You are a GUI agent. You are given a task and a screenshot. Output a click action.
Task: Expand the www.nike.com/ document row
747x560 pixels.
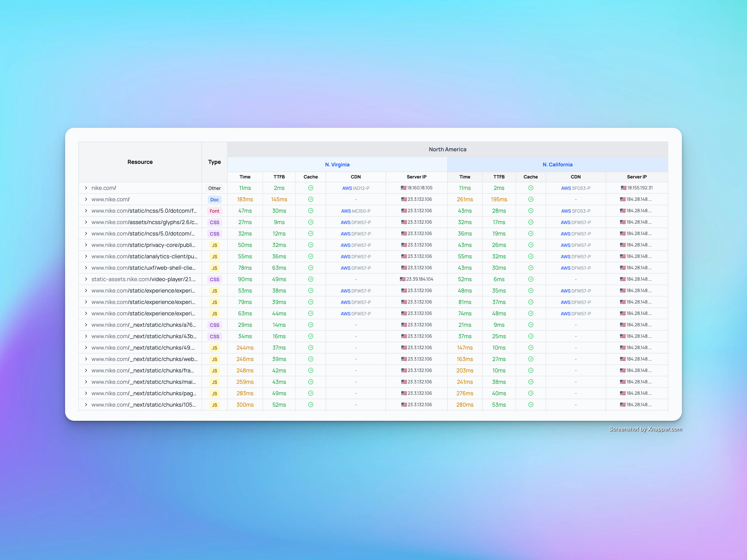tap(86, 199)
